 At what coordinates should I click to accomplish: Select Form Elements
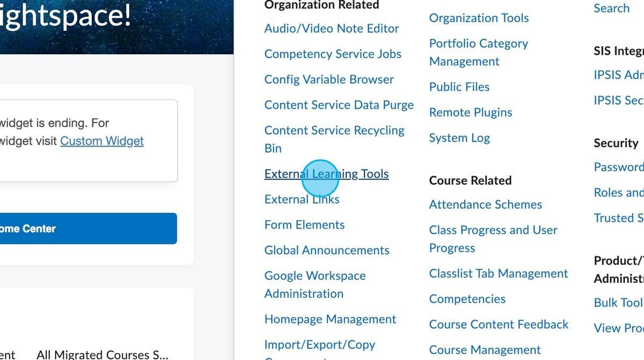pos(304,225)
